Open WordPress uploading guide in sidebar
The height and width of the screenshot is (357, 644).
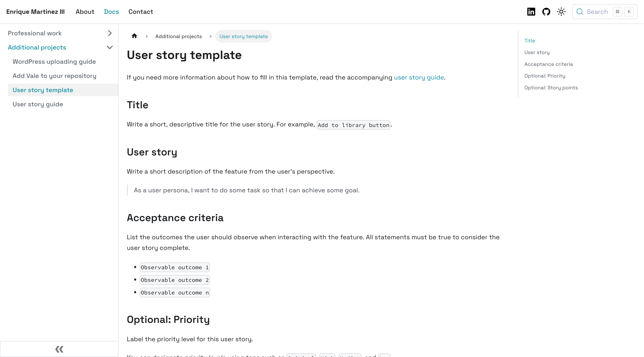[54, 62]
